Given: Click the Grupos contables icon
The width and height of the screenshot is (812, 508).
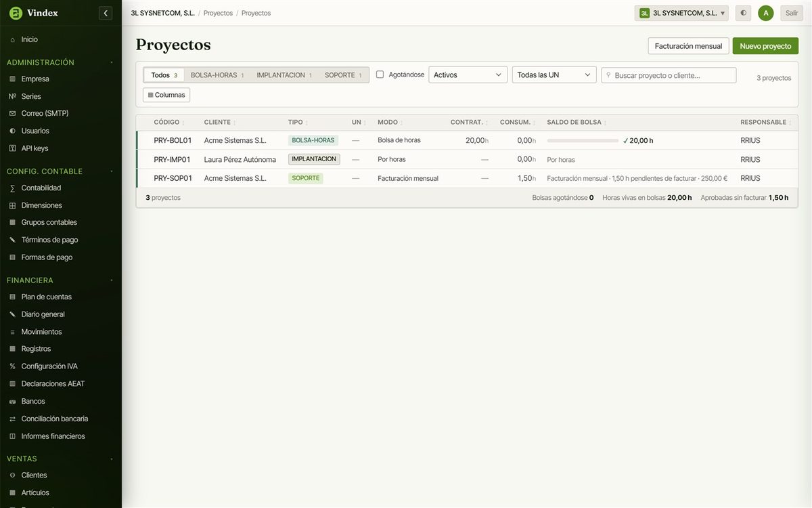Looking at the screenshot, I should tap(12, 223).
